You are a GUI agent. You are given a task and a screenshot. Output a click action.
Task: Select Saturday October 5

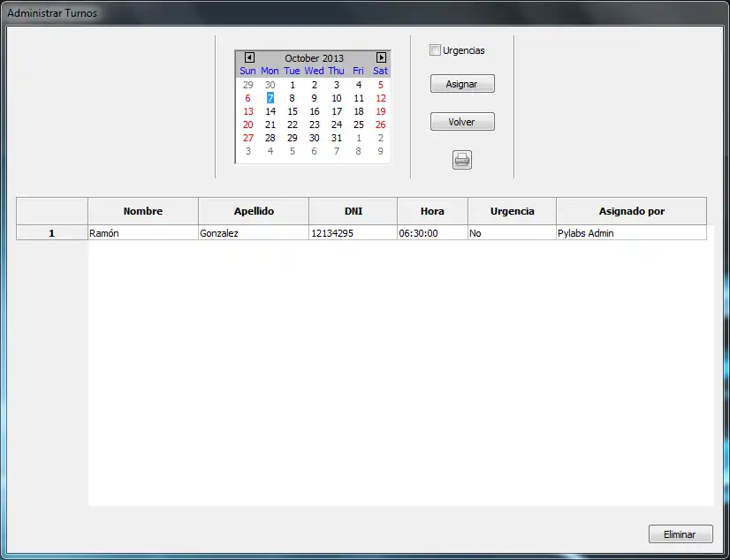tap(381, 85)
